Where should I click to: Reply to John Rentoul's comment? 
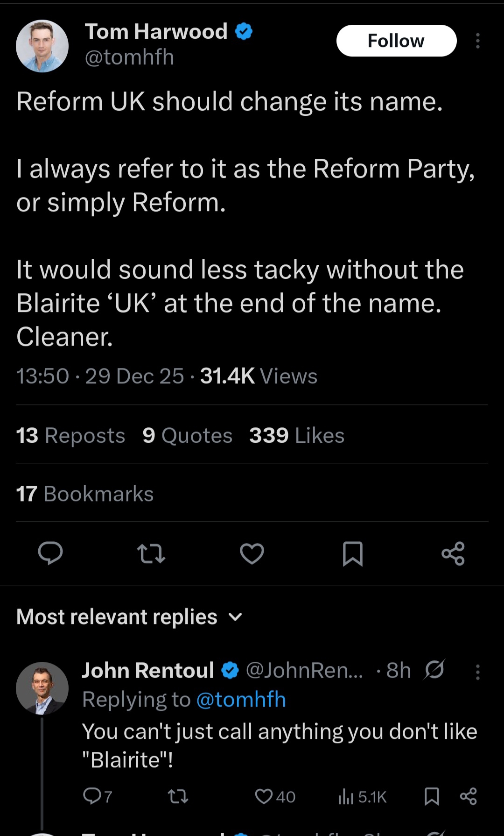tap(92, 796)
